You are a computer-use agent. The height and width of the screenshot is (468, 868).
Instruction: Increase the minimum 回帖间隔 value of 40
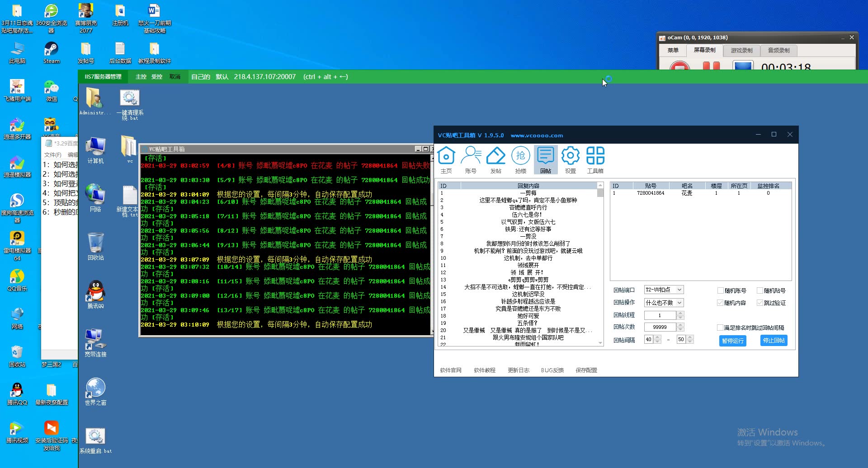657,337
